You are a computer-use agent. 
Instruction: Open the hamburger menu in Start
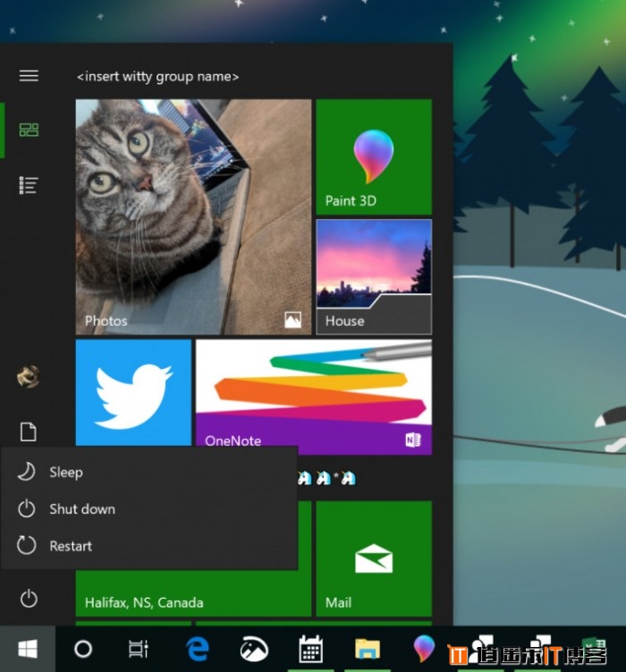29,76
